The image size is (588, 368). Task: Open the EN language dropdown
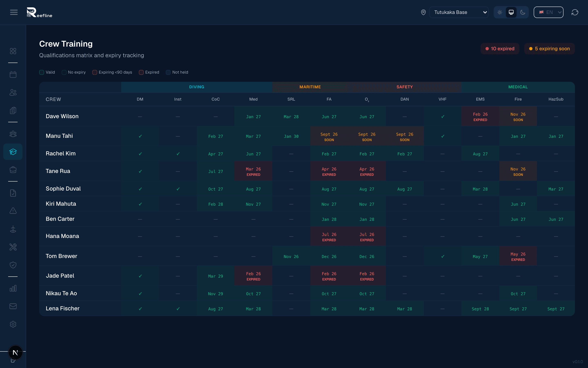[x=548, y=12]
